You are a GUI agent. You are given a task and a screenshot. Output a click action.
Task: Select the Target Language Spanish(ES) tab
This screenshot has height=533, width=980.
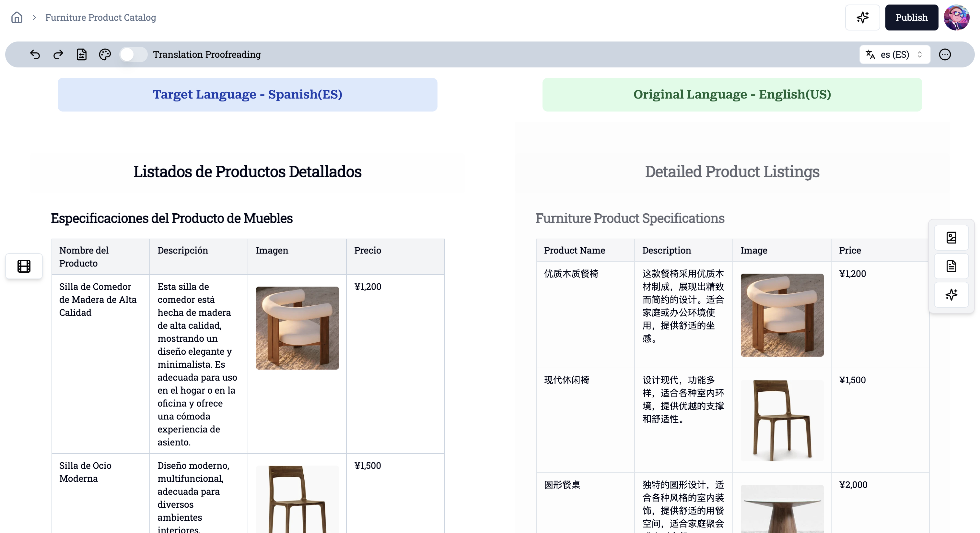(247, 94)
